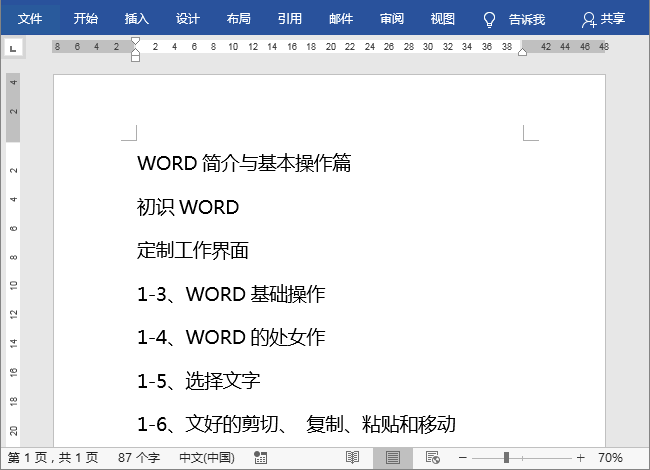Open the 插入 (Insert) tab
The image size is (650, 470).
pos(137,19)
